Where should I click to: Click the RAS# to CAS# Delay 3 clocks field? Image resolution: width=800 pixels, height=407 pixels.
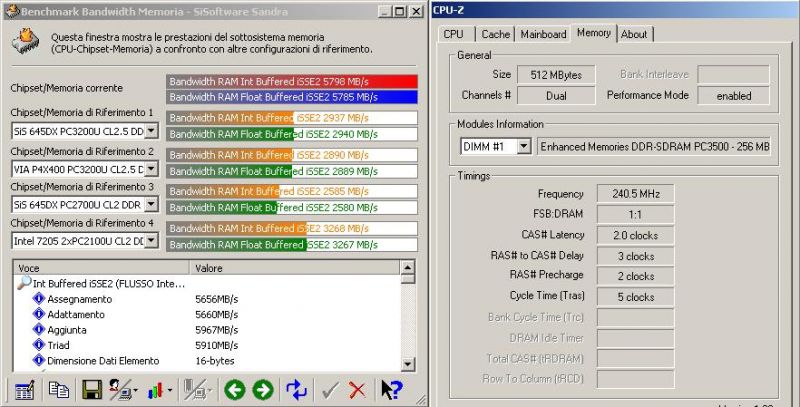[635, 256]
